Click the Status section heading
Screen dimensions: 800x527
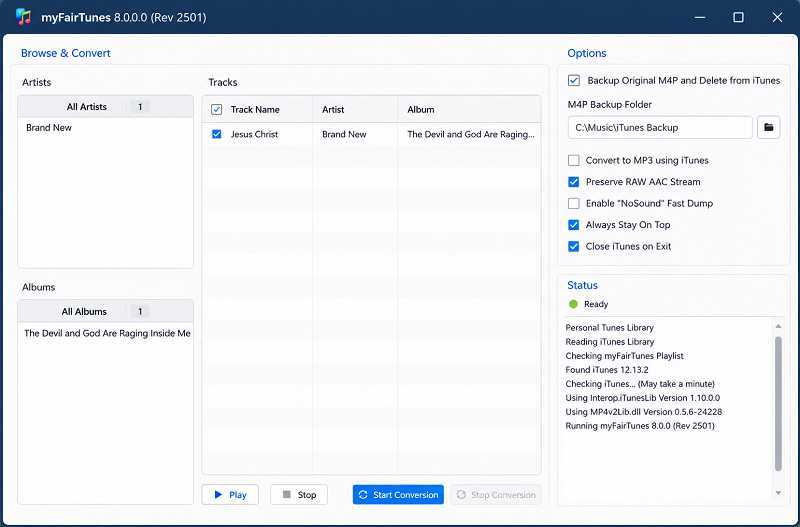click(582, 285)
